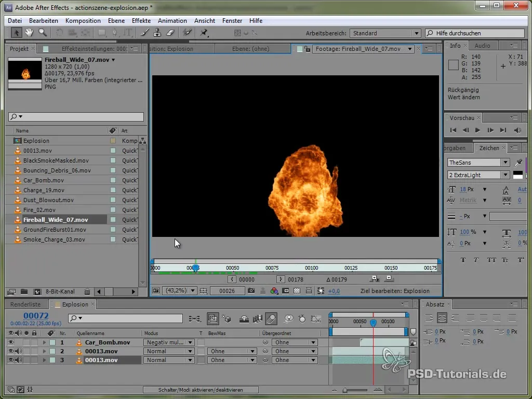Switch to the Audio tab
The width and height of the screenshot is (532, 399).
[482, 46]
